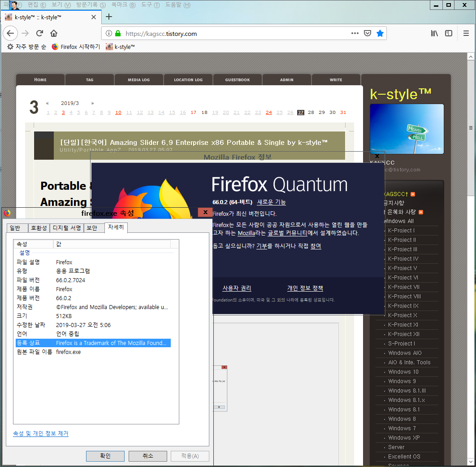Viewport: 476px width, 467px height.
Task: Select day 24 in the calendar strip
Action: [268, 113]
